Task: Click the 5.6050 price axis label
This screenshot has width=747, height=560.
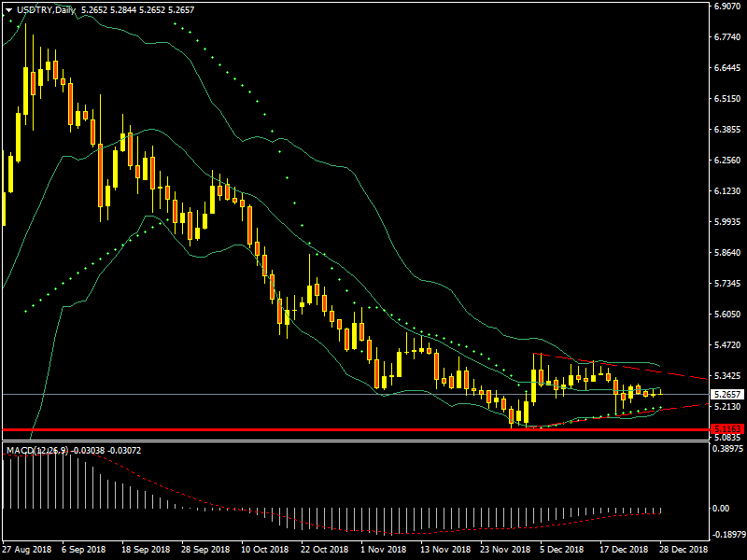Action: click(726, 315)
